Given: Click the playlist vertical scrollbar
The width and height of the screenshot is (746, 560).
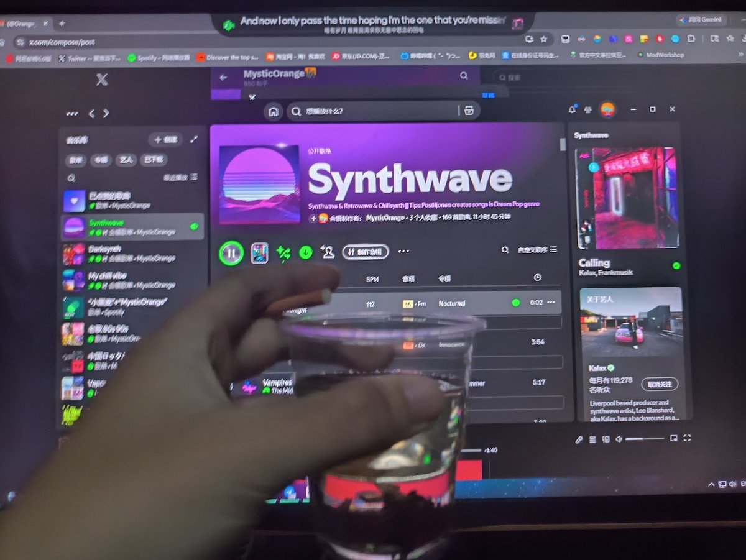Looking at the screenshot, I should pos(563,145).
